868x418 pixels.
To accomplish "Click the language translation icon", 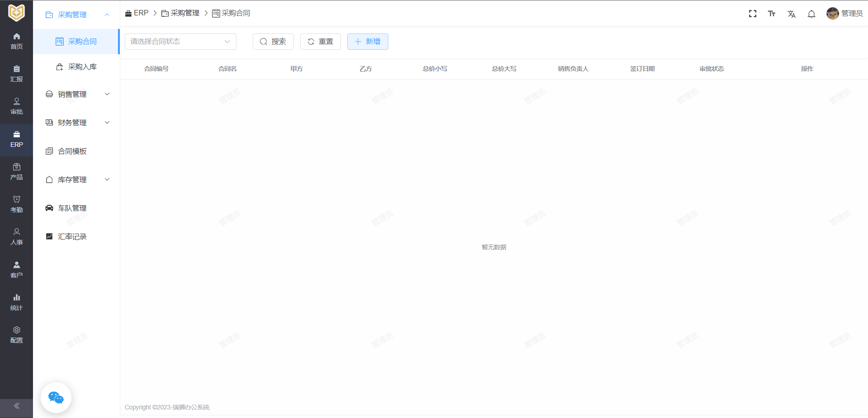I will [x=791, y=14].
